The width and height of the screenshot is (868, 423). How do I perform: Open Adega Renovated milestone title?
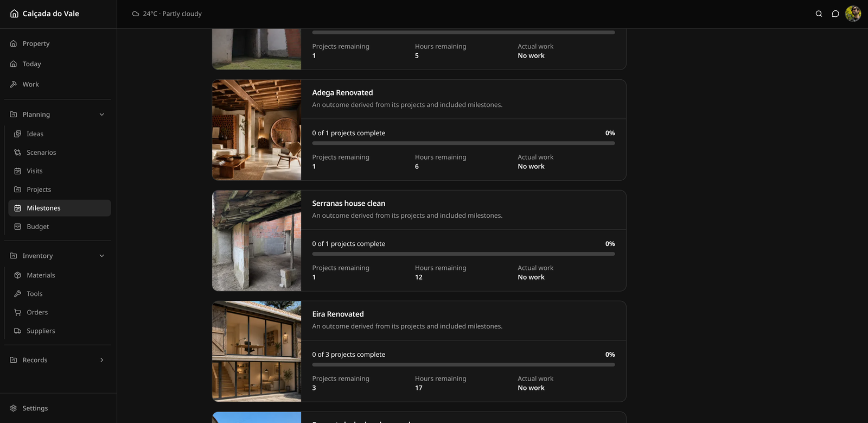pos(342,93)
